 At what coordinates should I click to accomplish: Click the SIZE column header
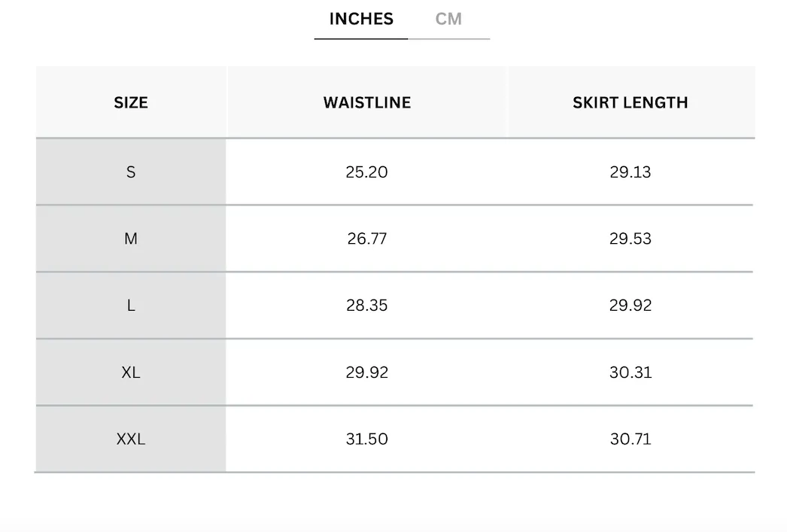pos(131,102)
